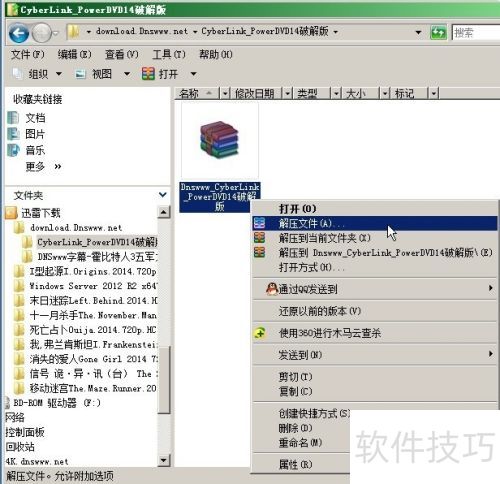The image size is (500, 484).
Task: Open the 类型 column filter dropdown
Action: (x=336, y=94)
